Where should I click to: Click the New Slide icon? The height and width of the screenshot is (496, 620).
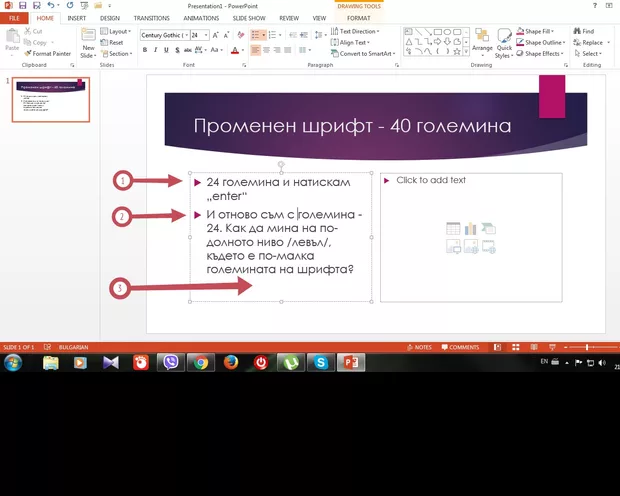tap(88, 35)
